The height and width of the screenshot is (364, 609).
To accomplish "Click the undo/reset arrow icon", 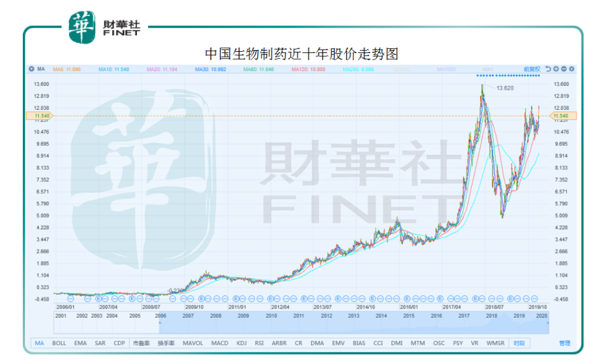I will coord(549,69).
